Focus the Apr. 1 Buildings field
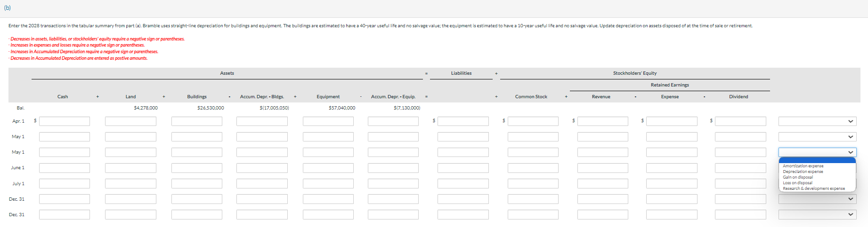 click(197, 121)
